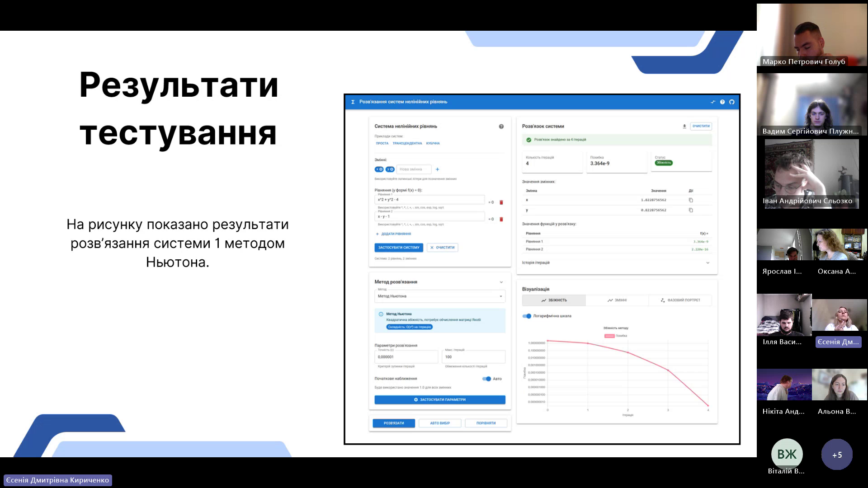Click the Похибка legend color swatch

609,336
